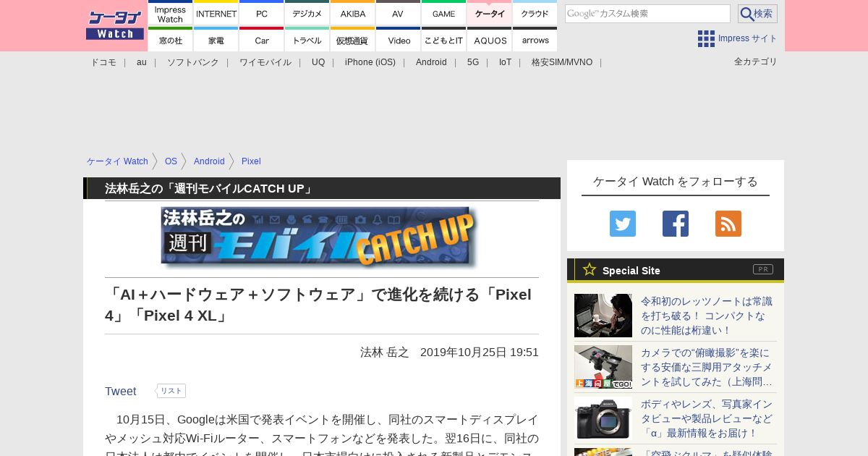Screen dimensions: 868x456
Task: Go to the UQ category
Action: point(318,62)
